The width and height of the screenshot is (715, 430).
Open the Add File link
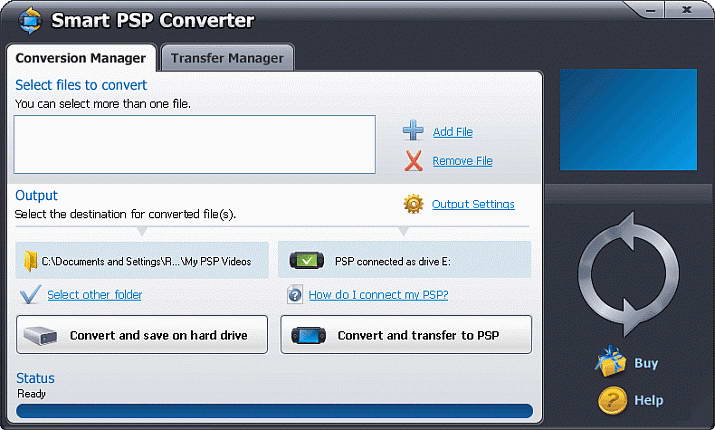coord(452,132)
